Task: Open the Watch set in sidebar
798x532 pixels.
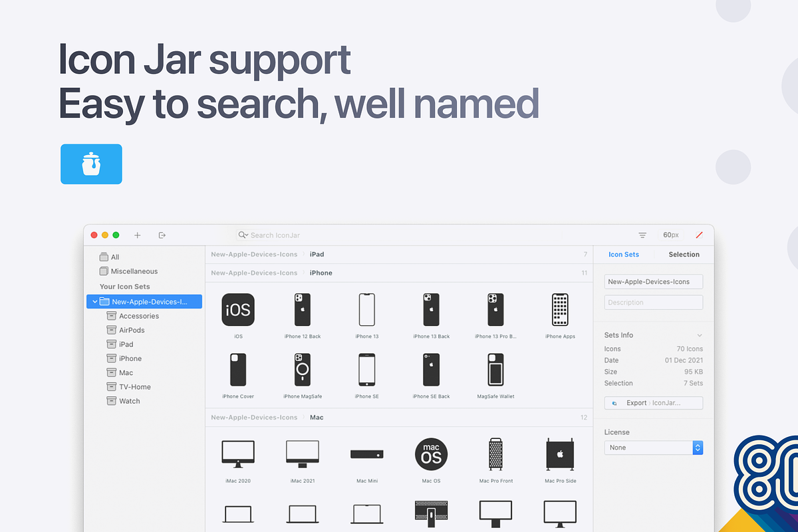Action: tap(124, 401)
